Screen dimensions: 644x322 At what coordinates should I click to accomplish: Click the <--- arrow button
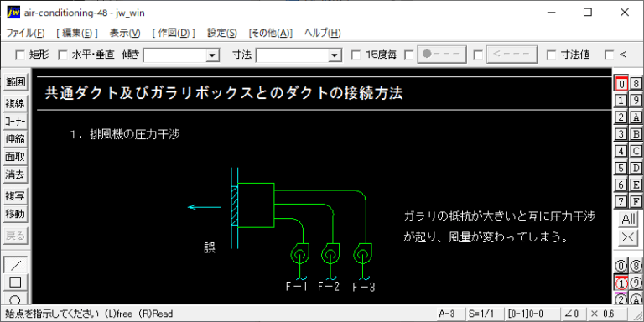[512, 55]
